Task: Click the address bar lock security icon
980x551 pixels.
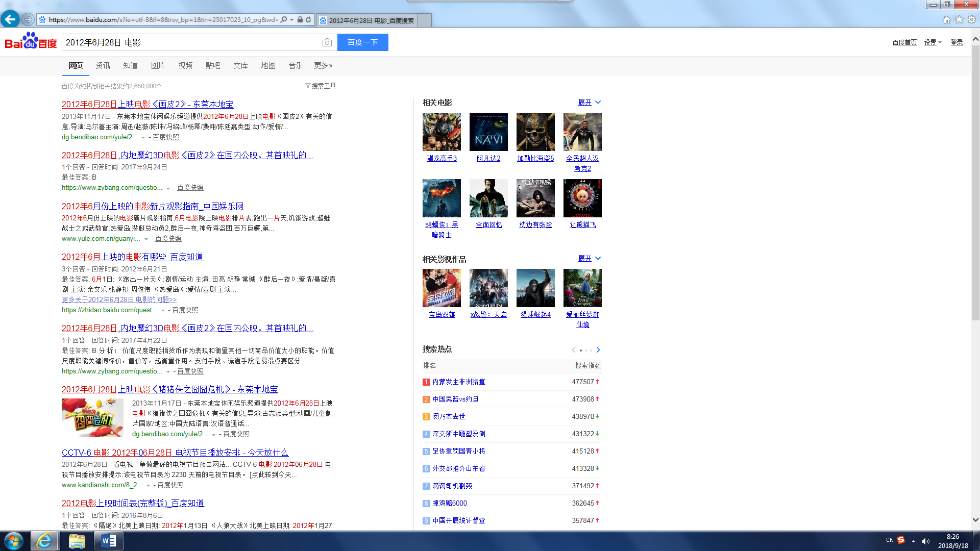Action: point(300,20)
